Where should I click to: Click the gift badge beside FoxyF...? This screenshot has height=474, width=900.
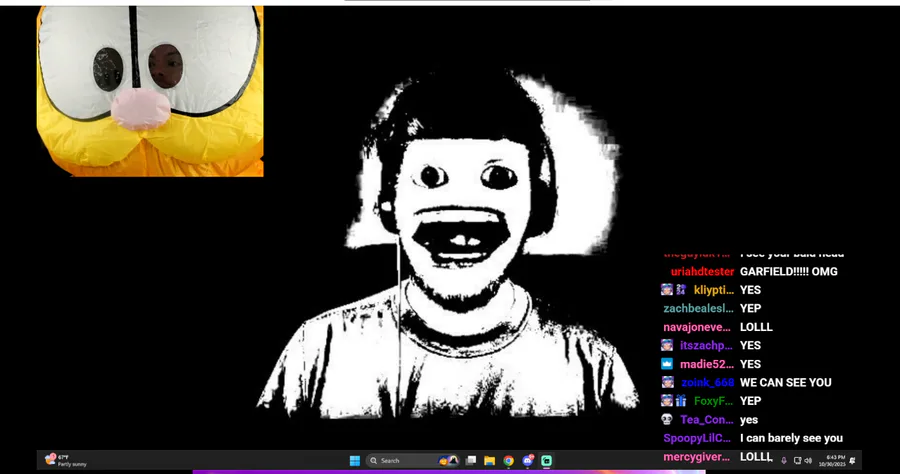(x=681, y=401)
